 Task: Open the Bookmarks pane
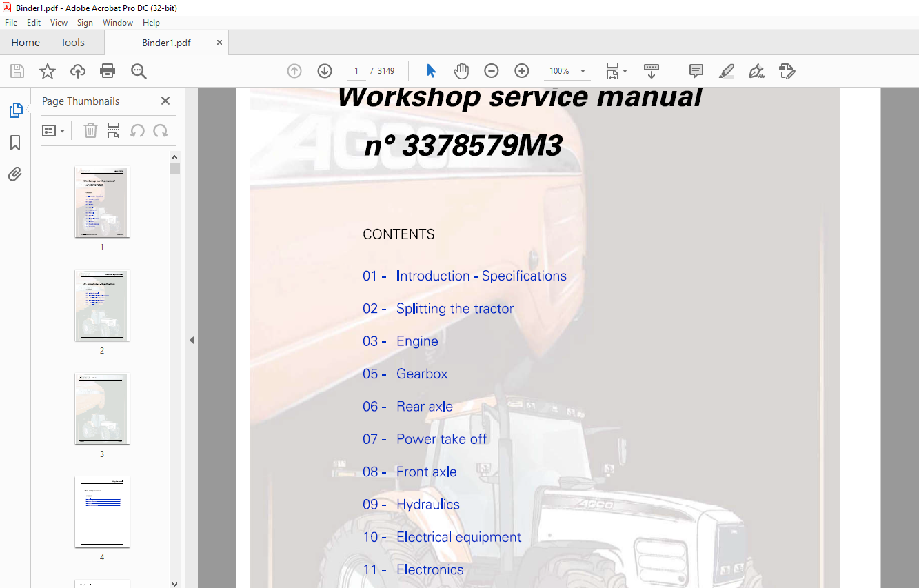(15, 143)
